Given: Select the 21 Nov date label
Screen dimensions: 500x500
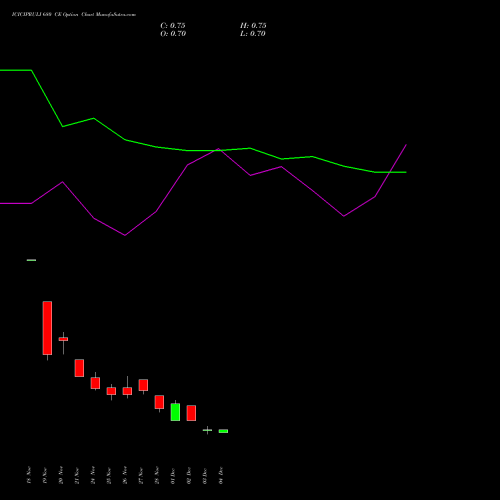Looking at the screenshot, I should click(77, 475).
